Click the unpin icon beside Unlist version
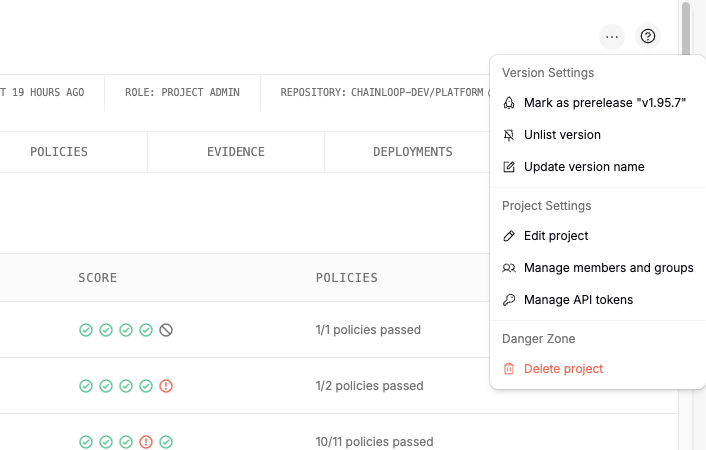 pyautogui.click(x=509, y=135)
